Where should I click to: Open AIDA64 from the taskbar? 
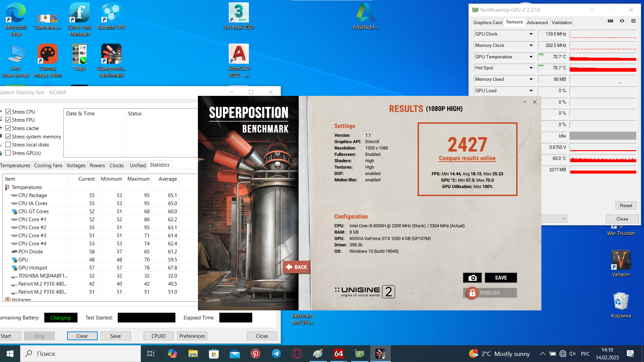(x=338, y=354)
